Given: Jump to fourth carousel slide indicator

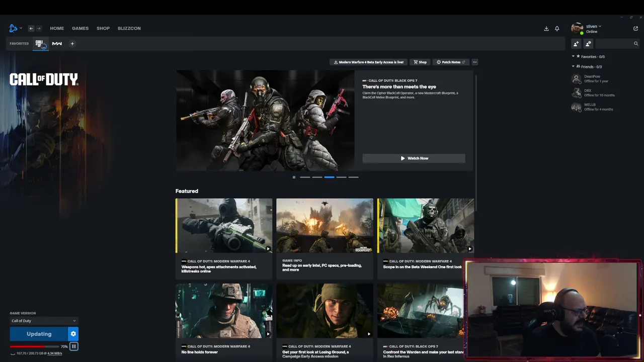Looking at the screenshot, I should coord(341,177).
